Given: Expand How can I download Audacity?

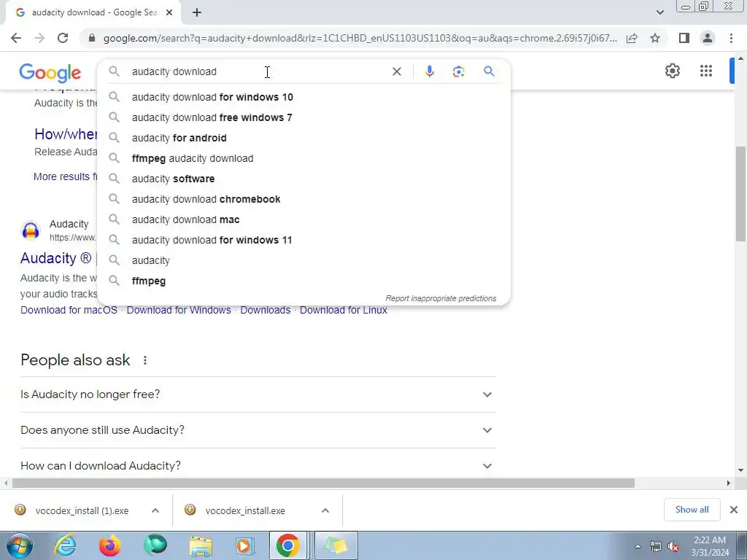Looking at the screenshot, I should pos(258,465).
